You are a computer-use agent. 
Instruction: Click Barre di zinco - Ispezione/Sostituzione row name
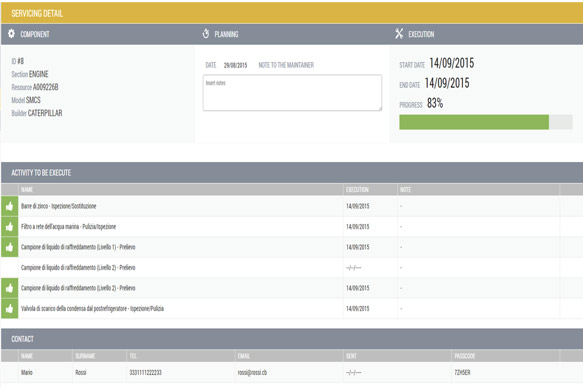[58, 206]
